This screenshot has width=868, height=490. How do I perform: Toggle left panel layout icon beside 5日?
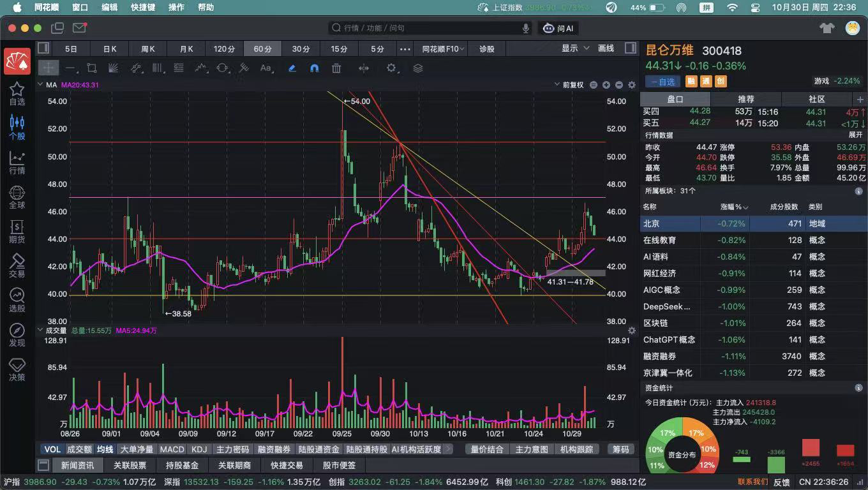pos(43,48)
